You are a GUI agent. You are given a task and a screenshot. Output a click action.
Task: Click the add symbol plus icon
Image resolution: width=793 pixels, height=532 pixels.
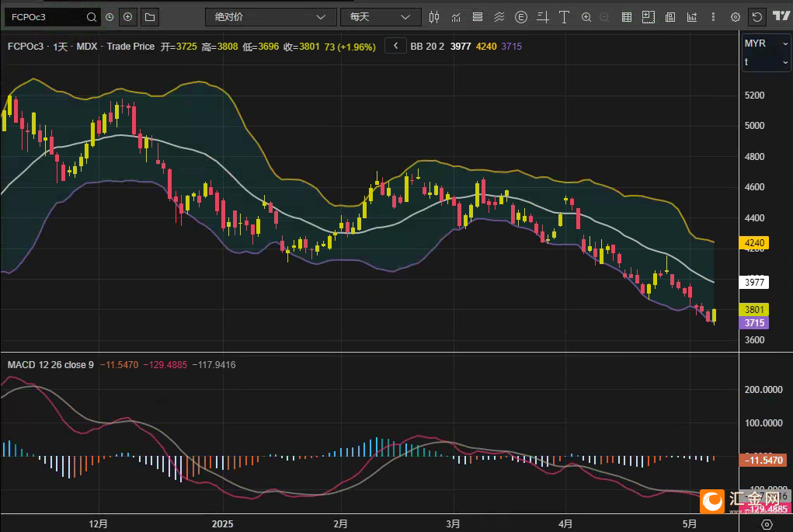128,16
